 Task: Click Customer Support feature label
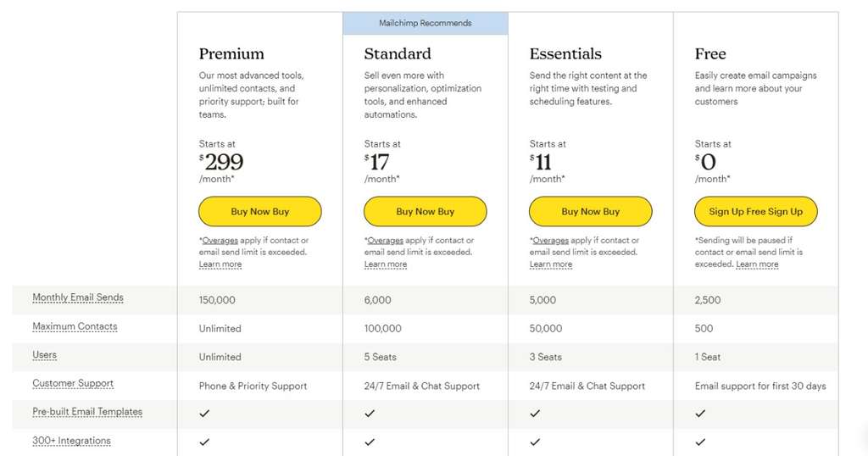[x=73, y=383]
